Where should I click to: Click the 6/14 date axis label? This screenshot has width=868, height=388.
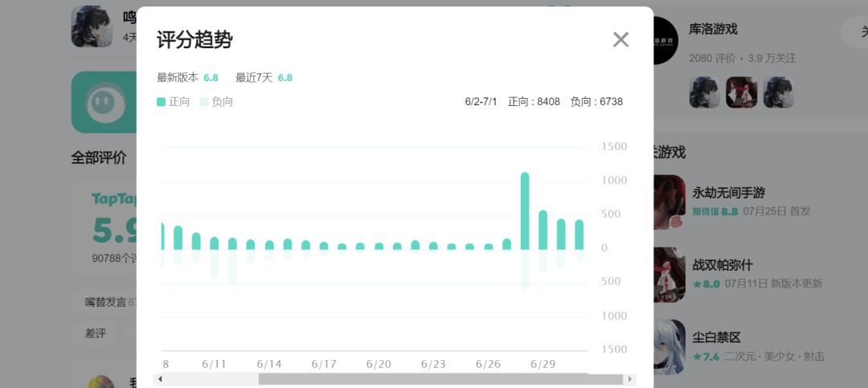click(x=269, y=364)
